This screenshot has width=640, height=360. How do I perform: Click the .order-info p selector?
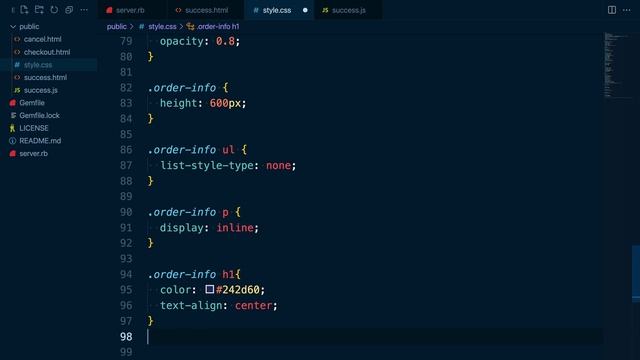point(188,212)
